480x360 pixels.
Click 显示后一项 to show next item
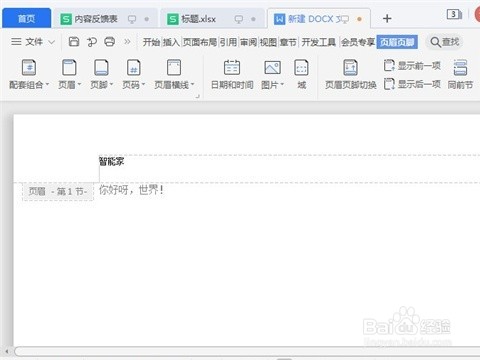pos(412,84)
